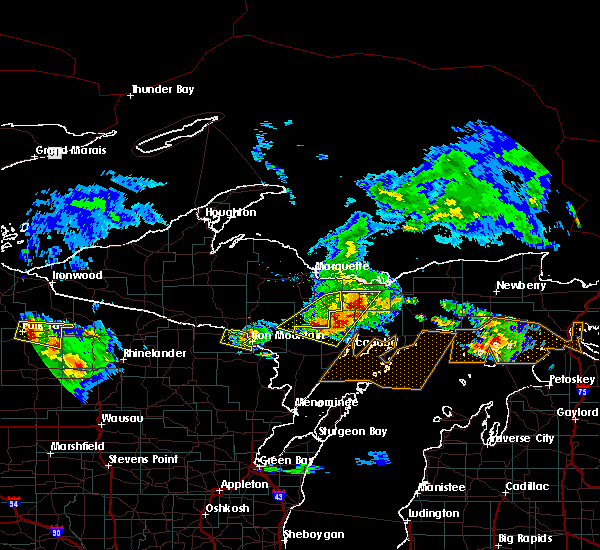The height and width of the screenshot is (550, 600).
Task: Click the Rhinelander city label
Action: (x=155, y=353)
